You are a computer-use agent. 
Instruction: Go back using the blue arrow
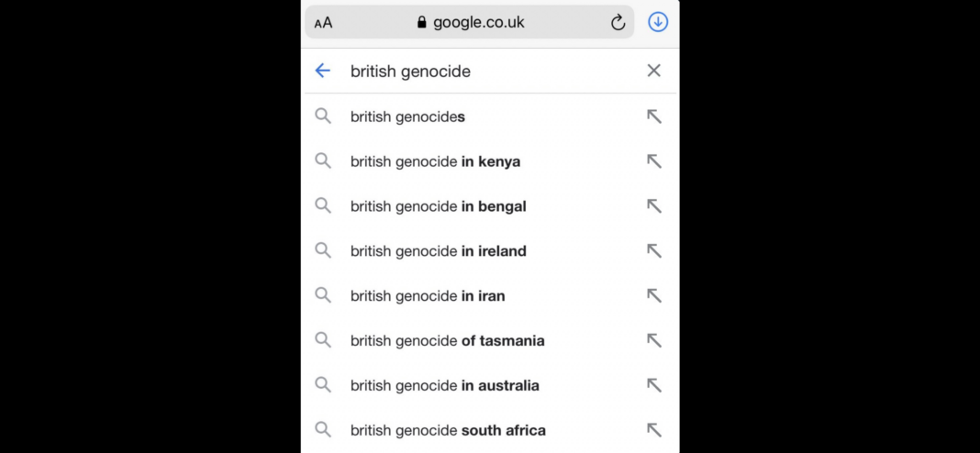(x=322, y=71)
